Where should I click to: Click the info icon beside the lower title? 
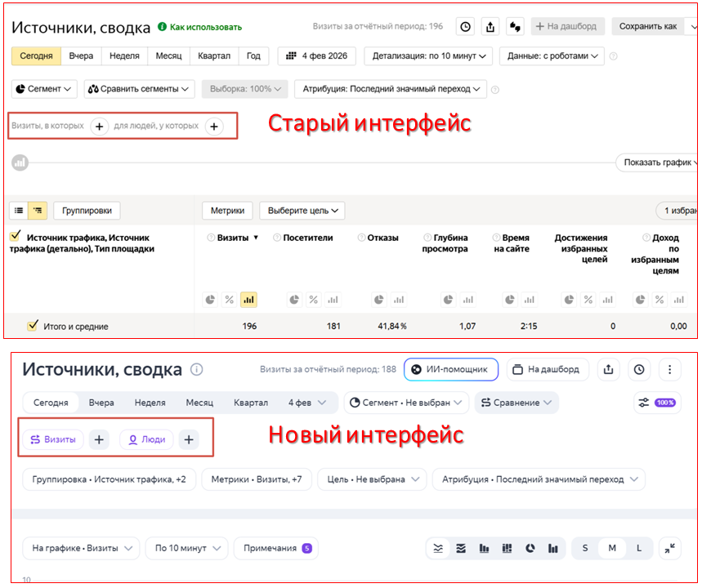coord(196,370)
